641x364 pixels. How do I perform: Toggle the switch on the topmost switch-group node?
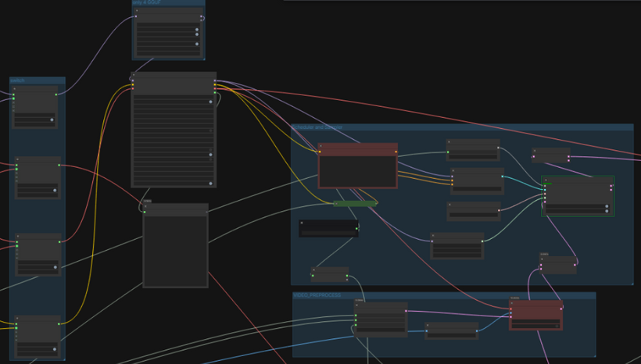point(52,120)
